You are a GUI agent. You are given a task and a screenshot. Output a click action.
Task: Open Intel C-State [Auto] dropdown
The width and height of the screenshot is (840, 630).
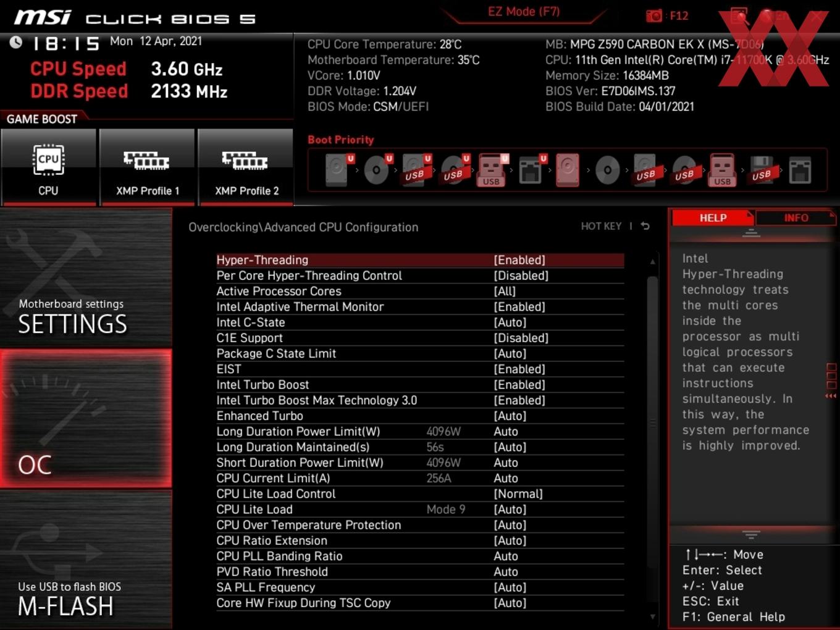click(x=510, y=322)
